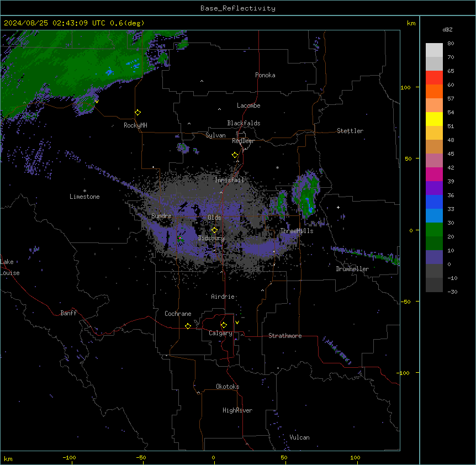Select the yellow diamond marker beside Olds
Screen dimensions: 476x465
(x=214, y=230)
